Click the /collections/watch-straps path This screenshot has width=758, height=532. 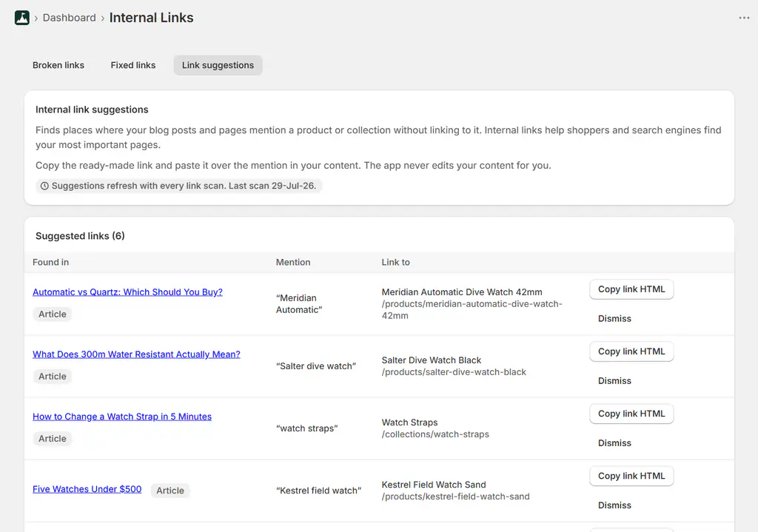coord(435,434)
